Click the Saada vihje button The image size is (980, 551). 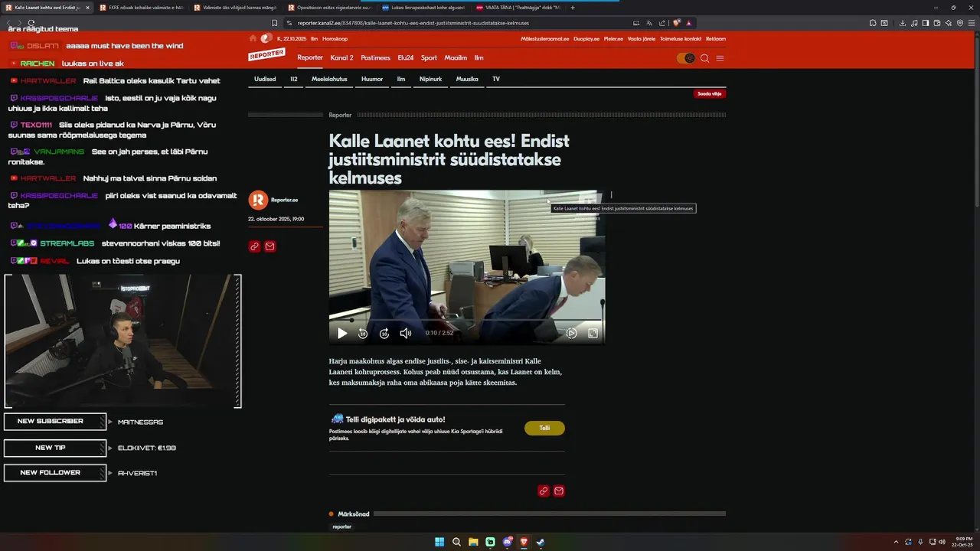[x=710, y=93]
